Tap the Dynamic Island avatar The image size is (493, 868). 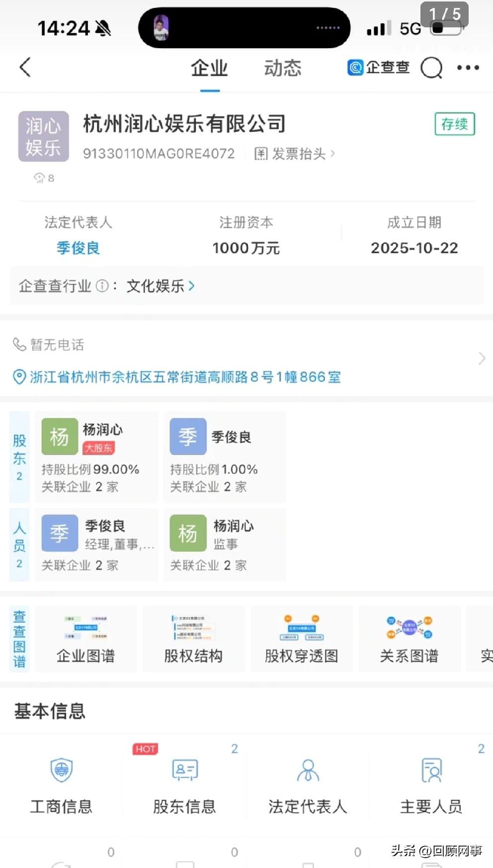pyautogui.click(x=161, y=28)
